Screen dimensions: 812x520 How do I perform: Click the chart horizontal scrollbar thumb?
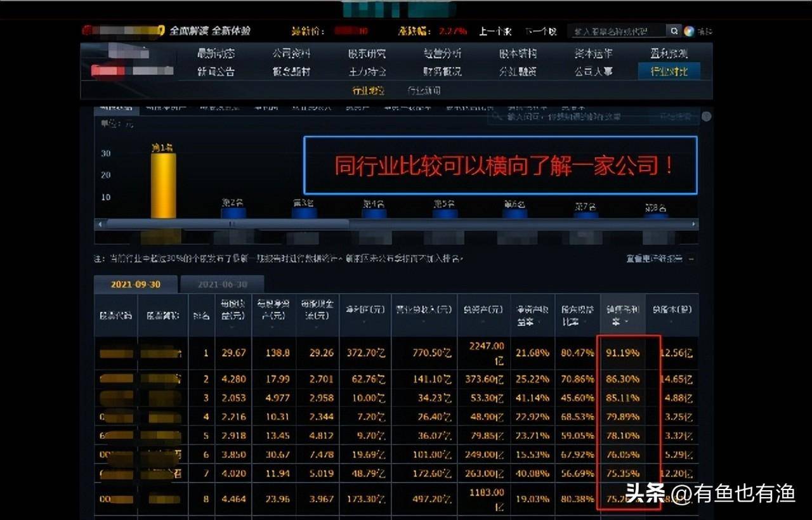(x=228, y=224)
